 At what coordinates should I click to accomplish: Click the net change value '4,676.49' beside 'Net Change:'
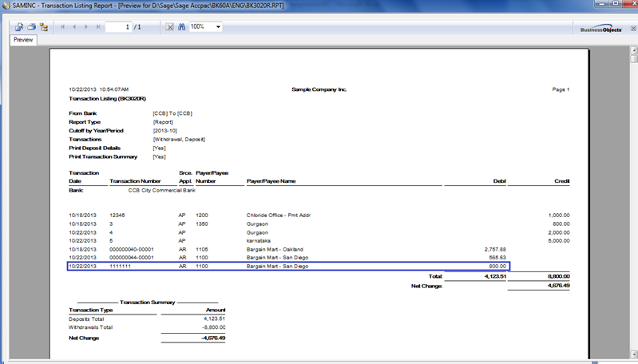(559, 286)
